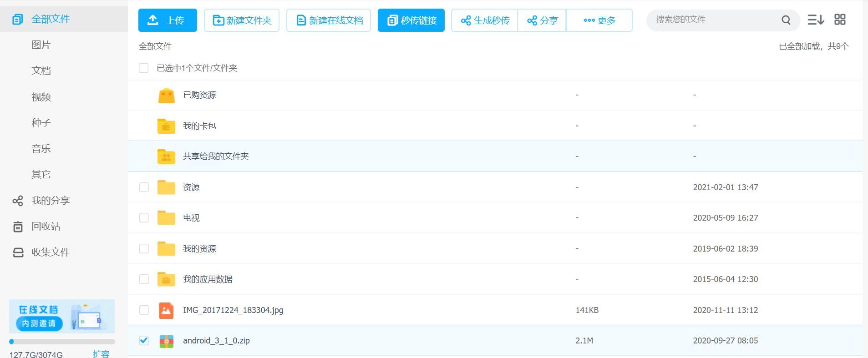The image size is (868, 358).
Task: Click the 扩容 expand storage link
Action: click(x=101, y=354)
